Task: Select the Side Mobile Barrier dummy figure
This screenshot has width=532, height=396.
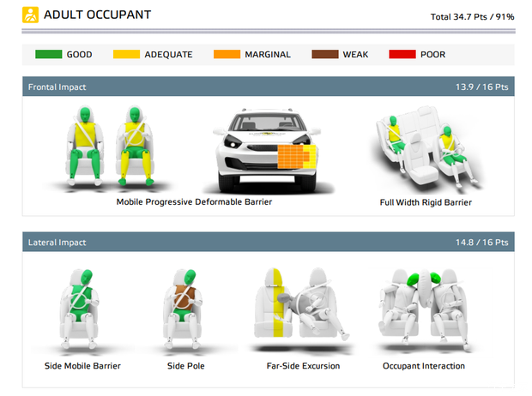Action: [x=82, y=306]
